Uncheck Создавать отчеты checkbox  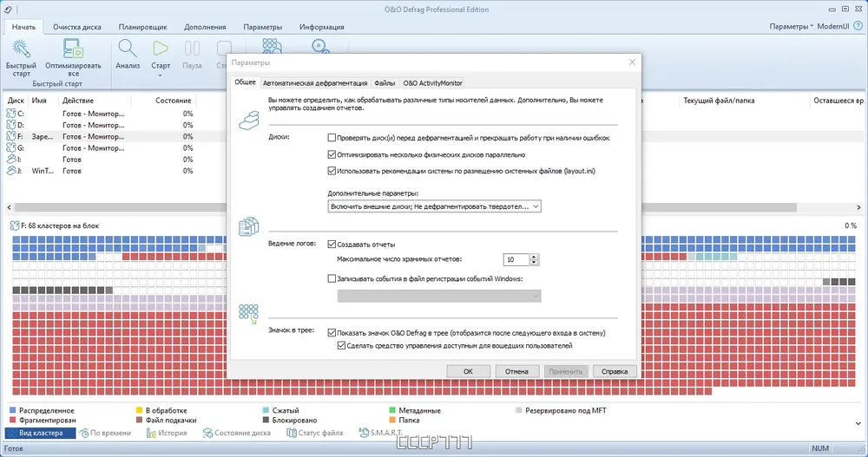(x=332, y=245)
